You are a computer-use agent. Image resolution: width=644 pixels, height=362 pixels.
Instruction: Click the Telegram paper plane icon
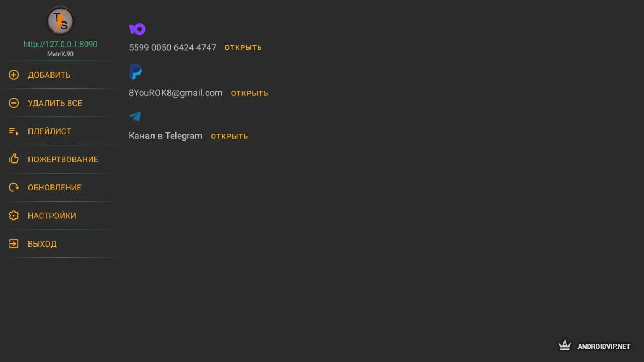[135, 116]
